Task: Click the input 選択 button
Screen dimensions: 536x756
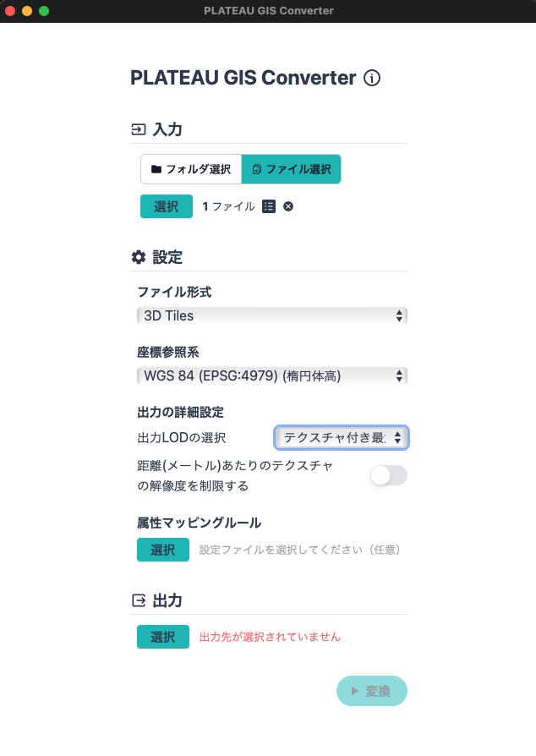Action: pyautogui.click(x=166, y=205)
